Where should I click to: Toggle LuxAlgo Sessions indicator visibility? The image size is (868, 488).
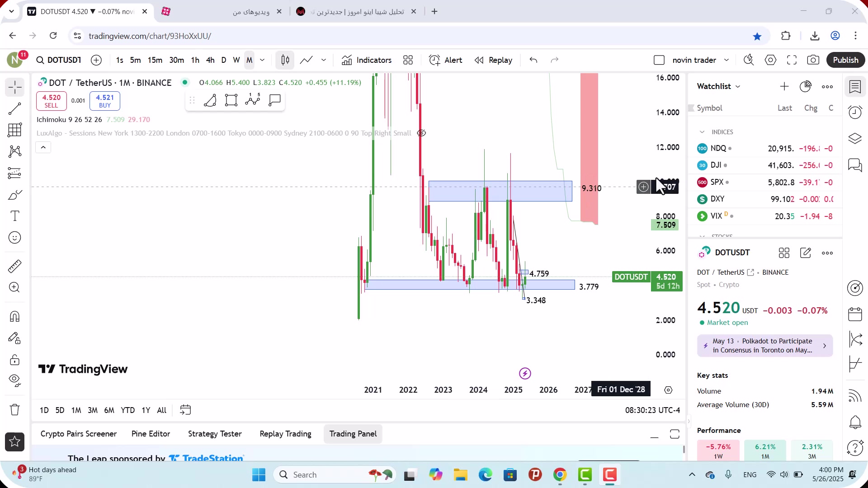coord(421,133)
